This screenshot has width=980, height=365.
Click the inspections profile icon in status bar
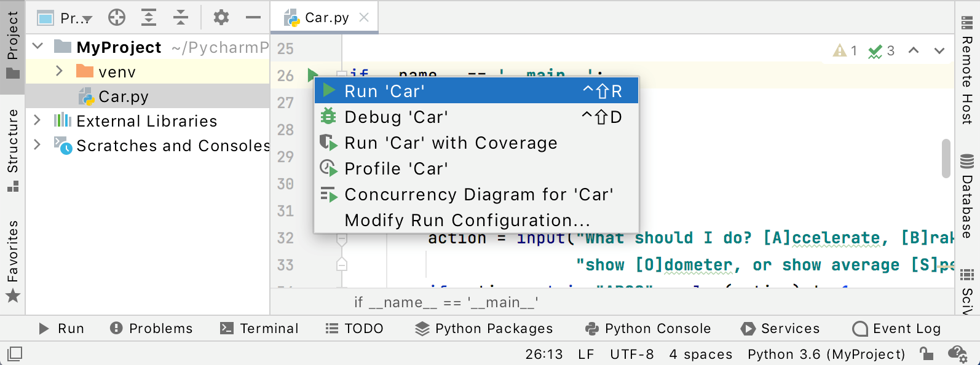(x=957, y=354)
